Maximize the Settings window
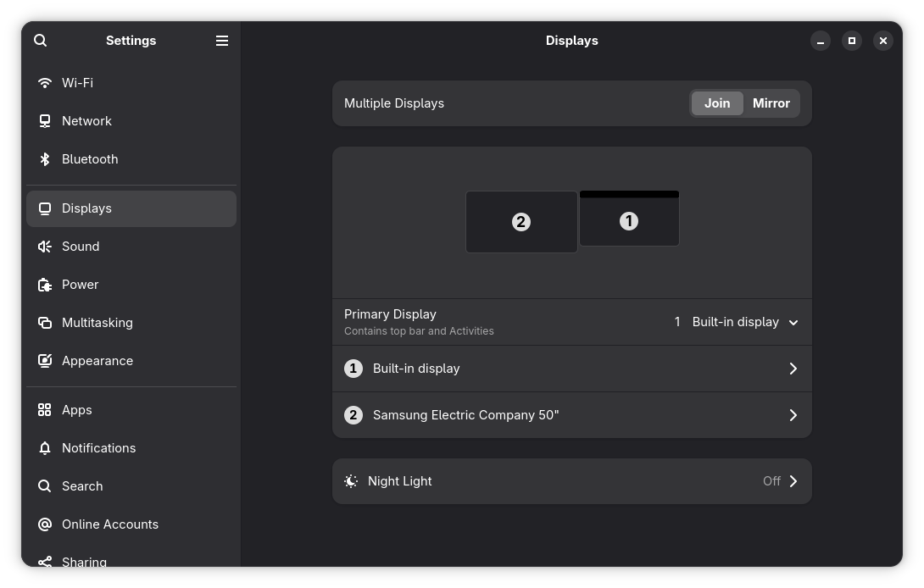924x588 pixels. (851, 41)
